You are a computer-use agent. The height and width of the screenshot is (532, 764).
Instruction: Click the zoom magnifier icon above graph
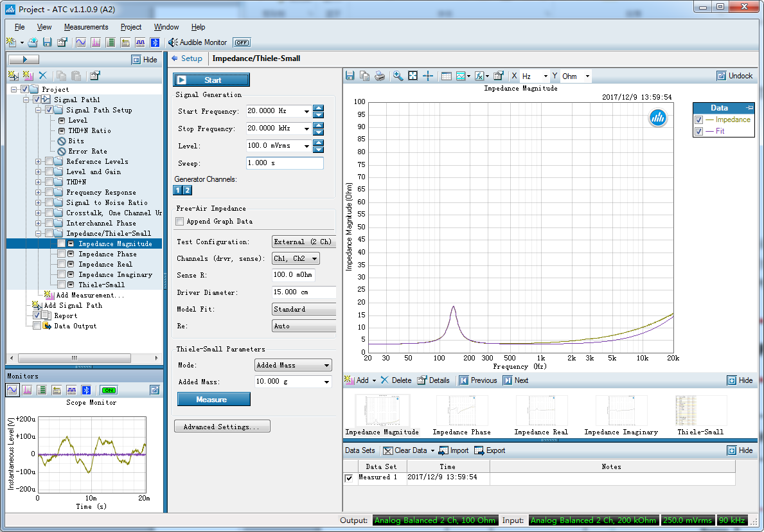[398, 76]
